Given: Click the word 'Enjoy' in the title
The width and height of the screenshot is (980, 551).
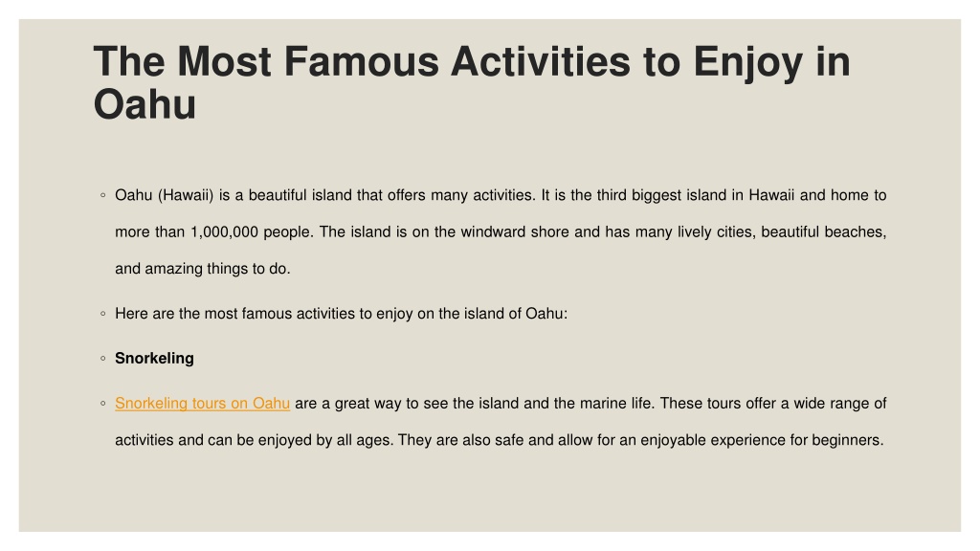Looking at the screenshot, I should pos(747,63).
